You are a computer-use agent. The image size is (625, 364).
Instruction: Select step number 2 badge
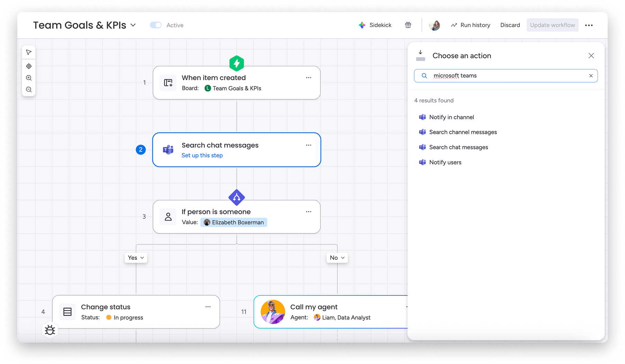coord(141,150)
